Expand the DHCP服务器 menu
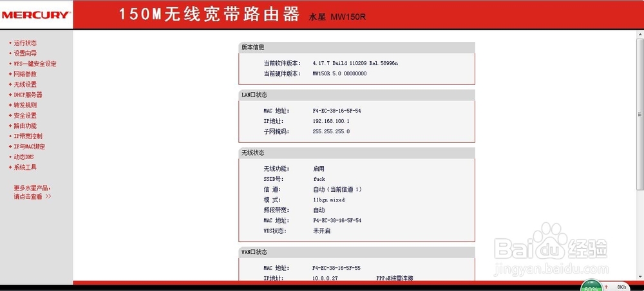The height and width of the screenshot is (291, 644). [x=28, y=95]
